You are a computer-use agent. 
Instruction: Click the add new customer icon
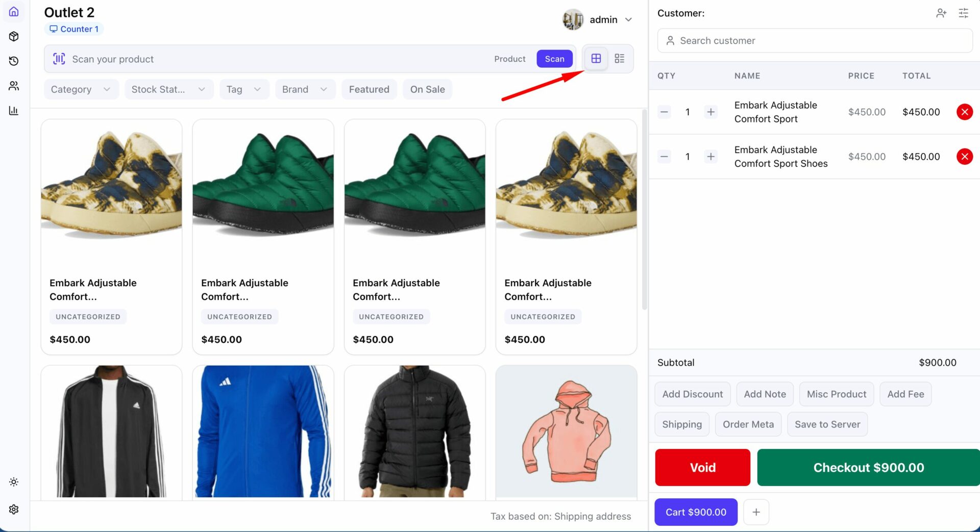[x=941, y=13]
